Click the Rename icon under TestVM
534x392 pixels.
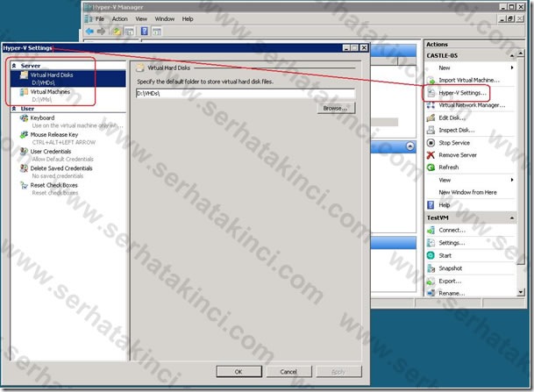[431, 293]
